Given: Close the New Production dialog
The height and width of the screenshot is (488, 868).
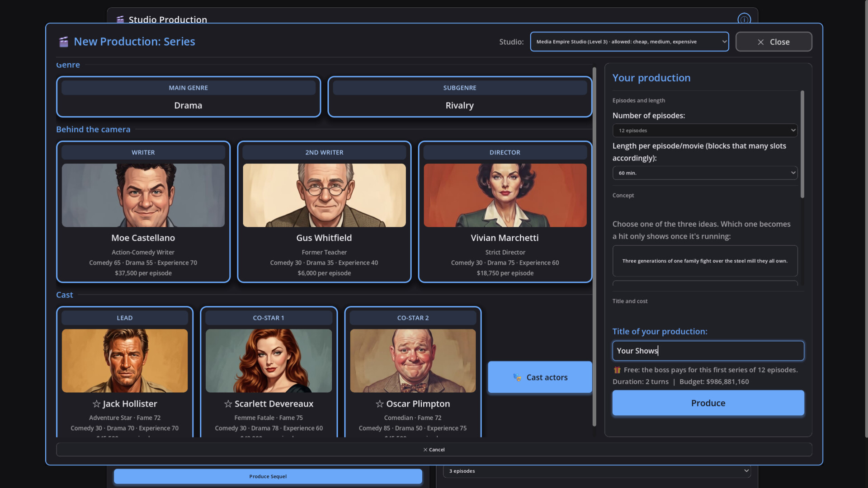Looking at the screenshot, I should [x=774, y=42].
